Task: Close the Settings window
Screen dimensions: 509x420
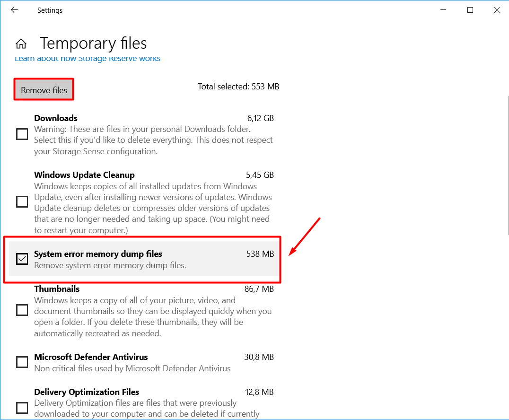Action: pyautogui.click(x=497, y=10)
